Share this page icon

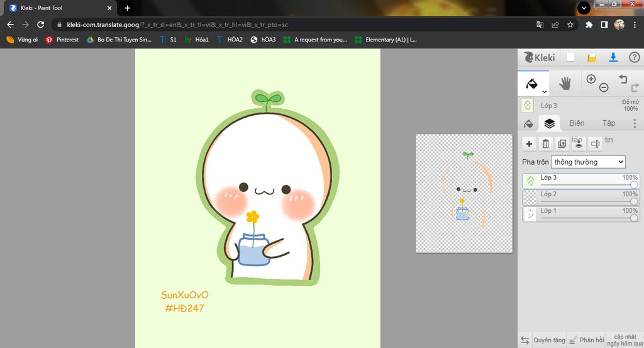(x=555, y=25)
